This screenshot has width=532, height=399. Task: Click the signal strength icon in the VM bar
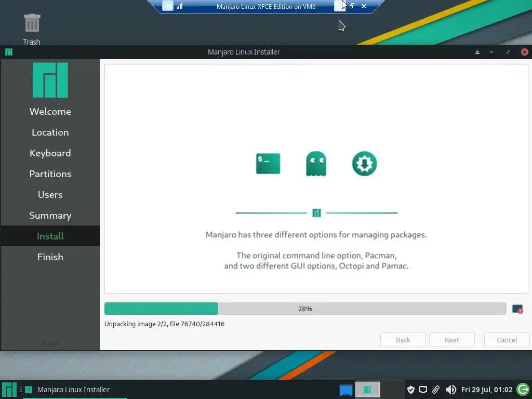tap(180, 6)
